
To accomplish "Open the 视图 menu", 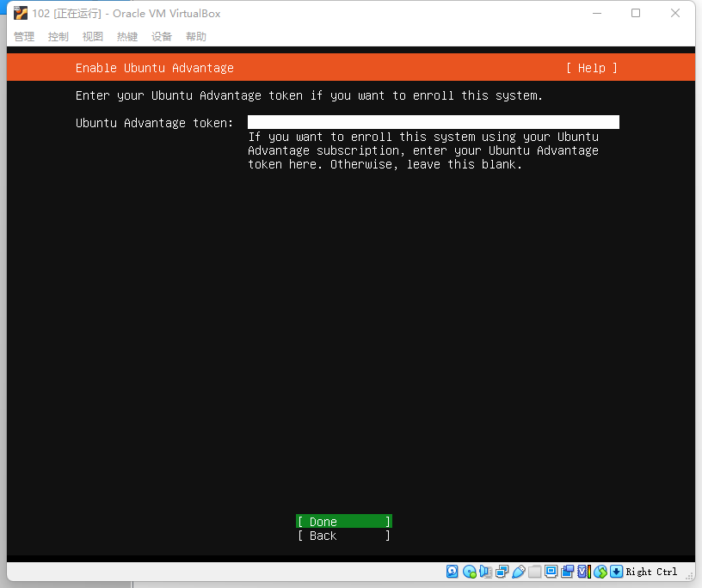I will tap(93, 37).
